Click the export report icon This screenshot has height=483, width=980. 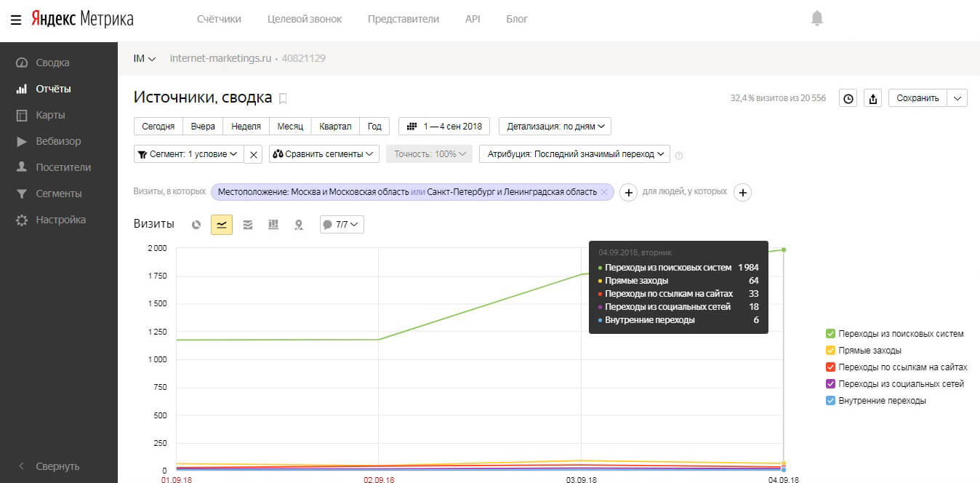click(x=873, y=98)
